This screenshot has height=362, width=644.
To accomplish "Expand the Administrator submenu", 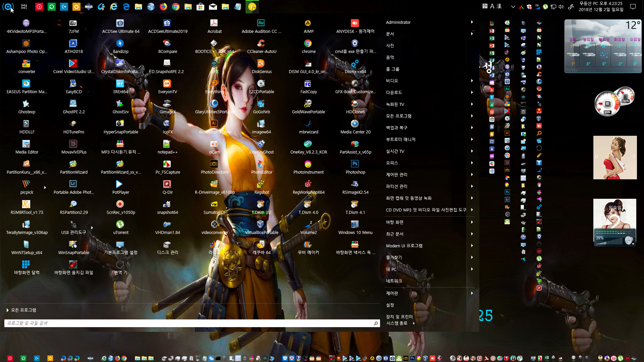I will click(472, 22).
